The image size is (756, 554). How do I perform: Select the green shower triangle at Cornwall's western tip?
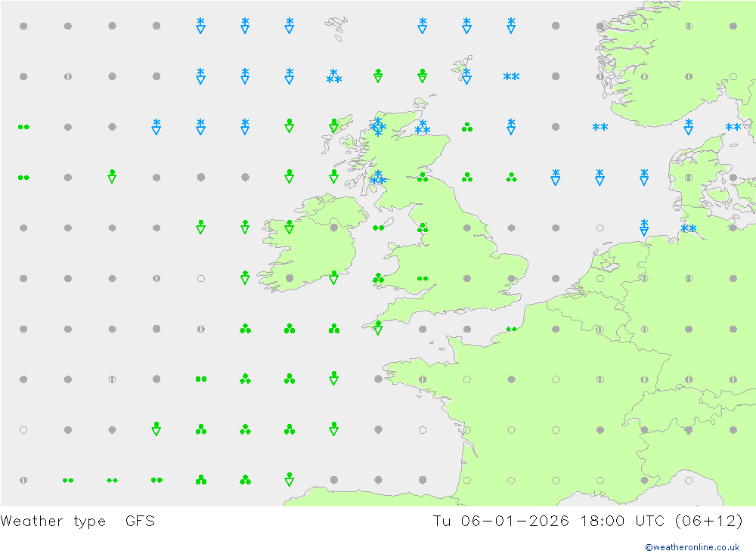click(x=378, y=328)
